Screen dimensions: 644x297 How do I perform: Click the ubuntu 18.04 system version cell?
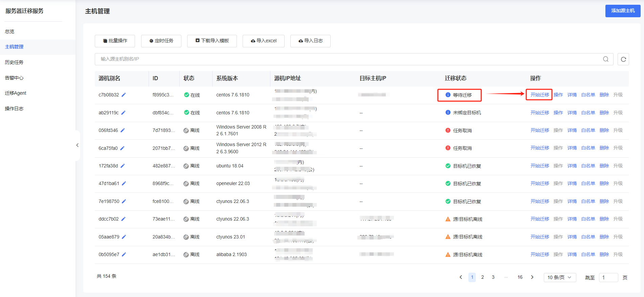(x=230, y=166)
